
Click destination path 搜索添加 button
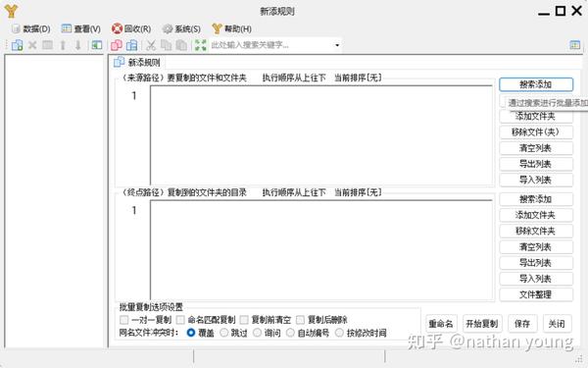point(536,199)
